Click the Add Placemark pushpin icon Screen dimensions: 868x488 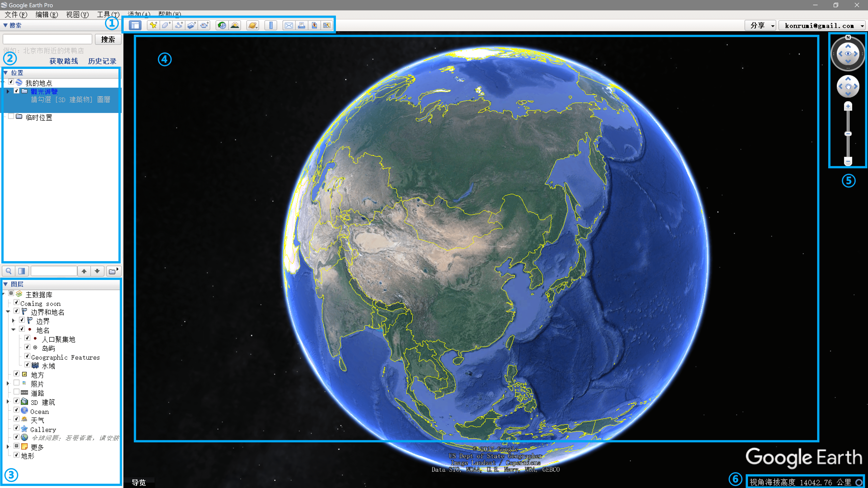(153, 25)
